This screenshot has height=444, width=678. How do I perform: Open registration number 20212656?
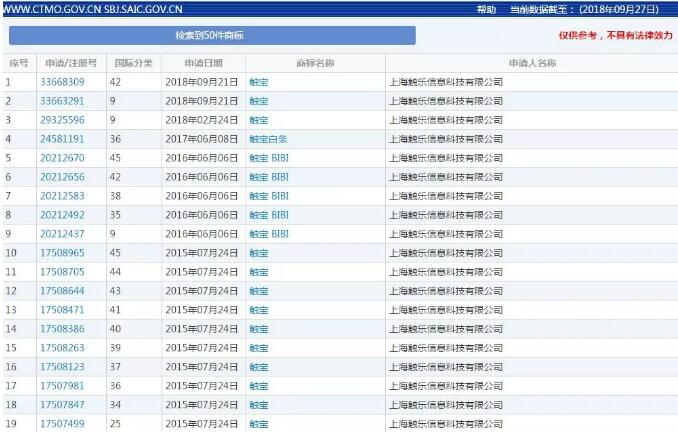tap(62, 177)
